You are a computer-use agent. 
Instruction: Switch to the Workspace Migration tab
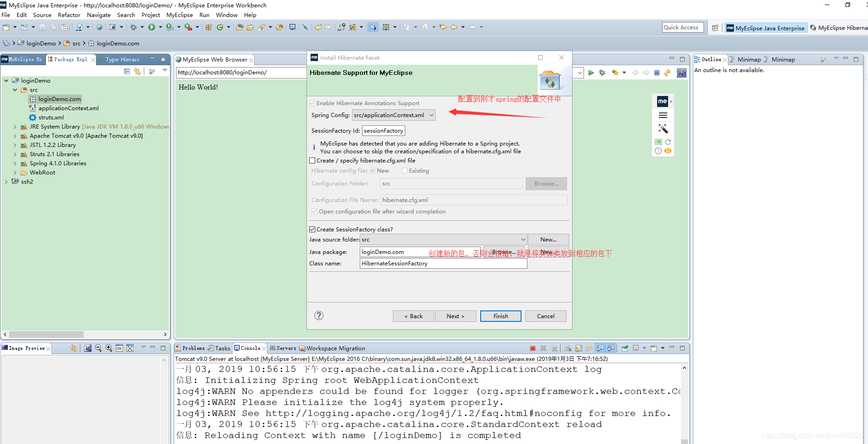(x=332, y=348)
